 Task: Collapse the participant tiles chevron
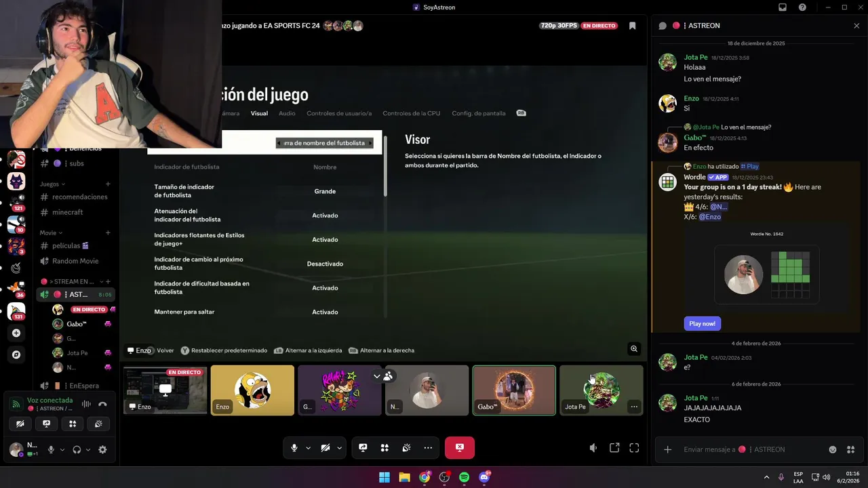click(377, 376)
